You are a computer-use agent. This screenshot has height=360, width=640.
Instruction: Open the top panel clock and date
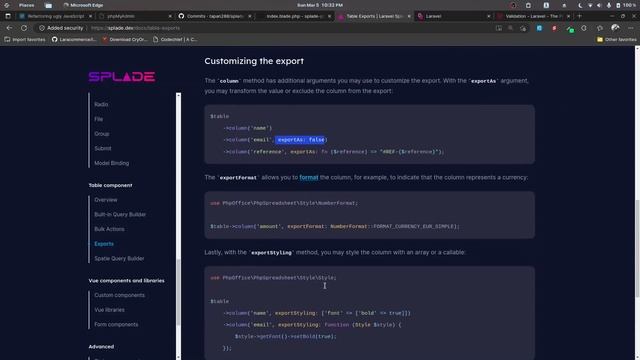point(320,5)
